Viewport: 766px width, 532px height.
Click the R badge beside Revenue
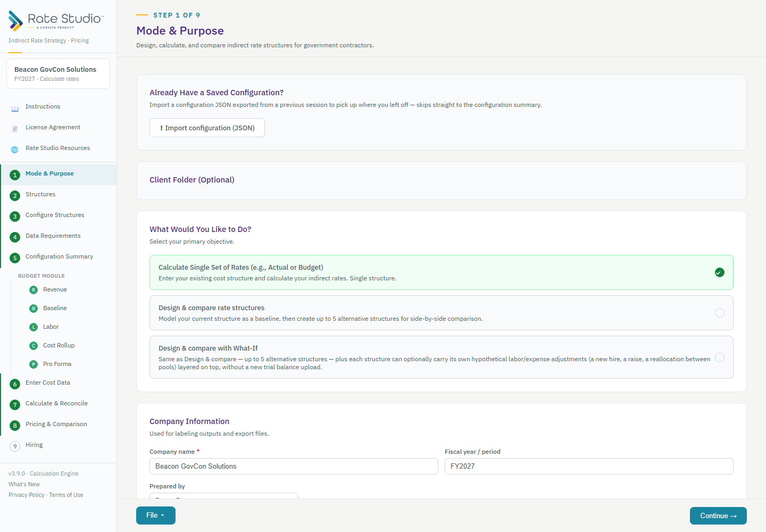point(34,290)
